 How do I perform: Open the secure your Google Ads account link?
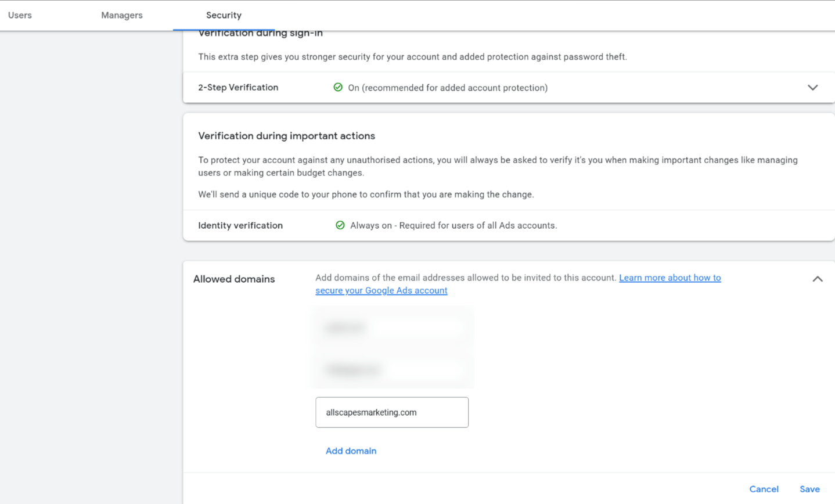click(381, 290)
